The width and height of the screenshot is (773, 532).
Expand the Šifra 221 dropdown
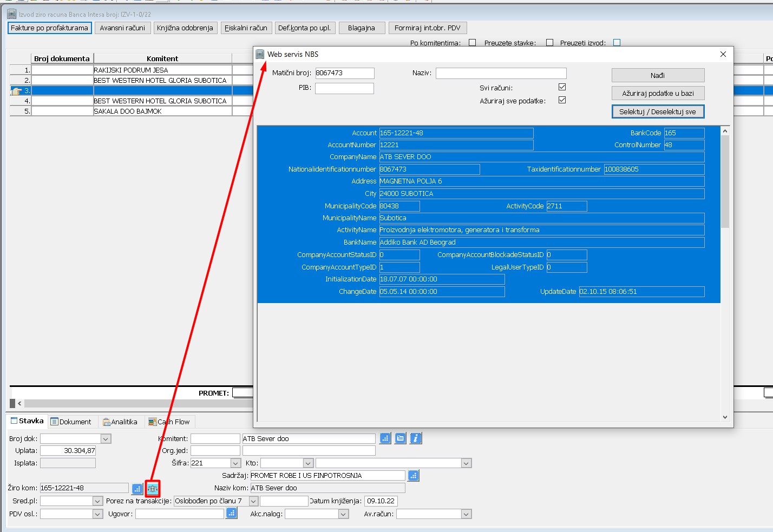pyautogui.click(x=235, y=463)
